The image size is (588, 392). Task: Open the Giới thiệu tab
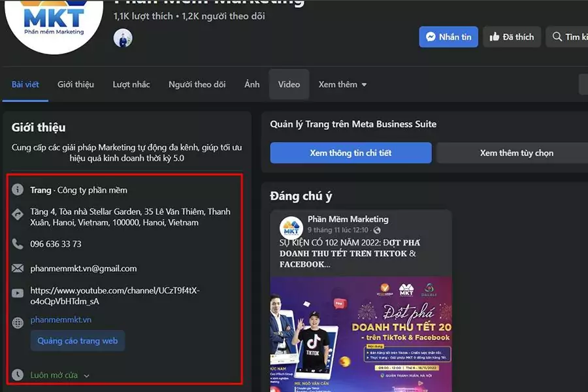point(76,84)
